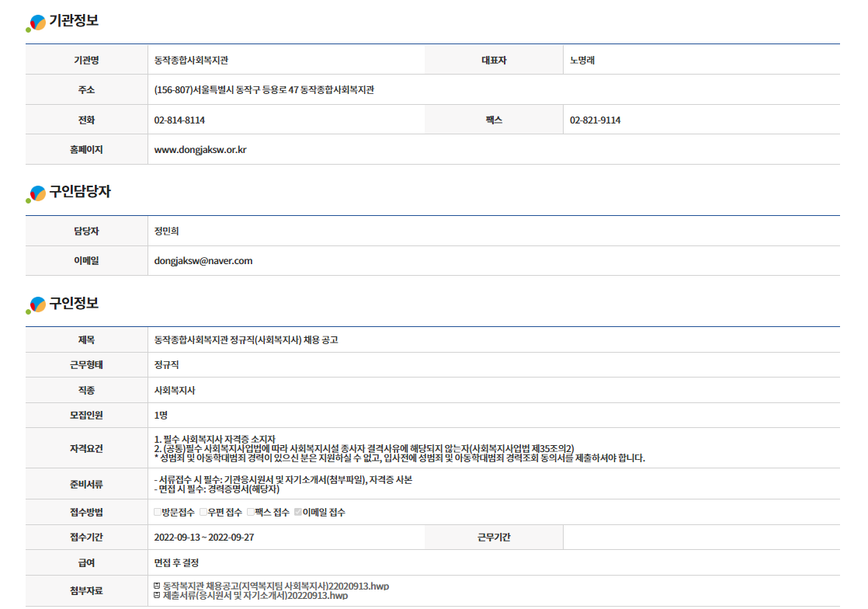Click representative name 노명래

582,60
